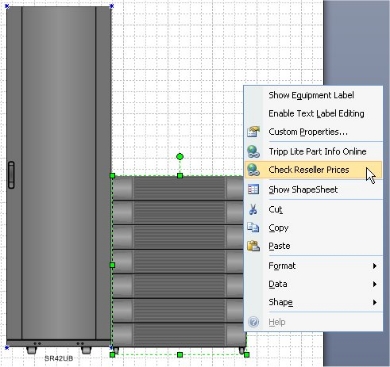Click the SR42UB label under the rack

click(59, 359)
